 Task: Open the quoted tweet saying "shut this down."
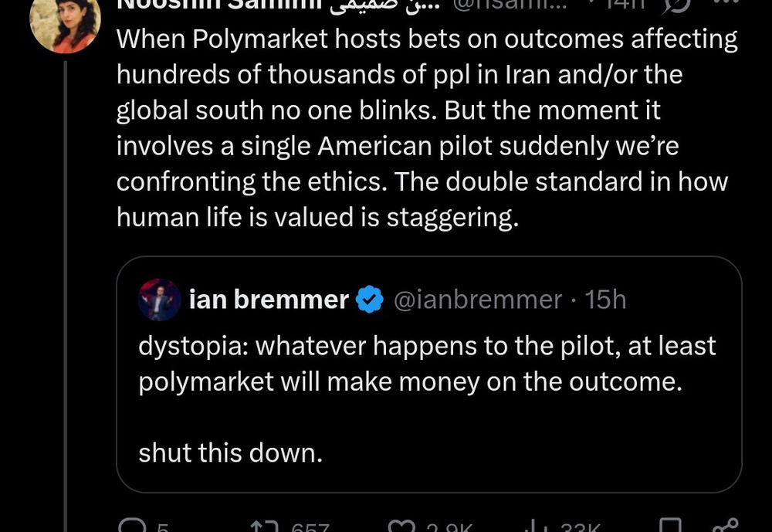coord(230,453)
